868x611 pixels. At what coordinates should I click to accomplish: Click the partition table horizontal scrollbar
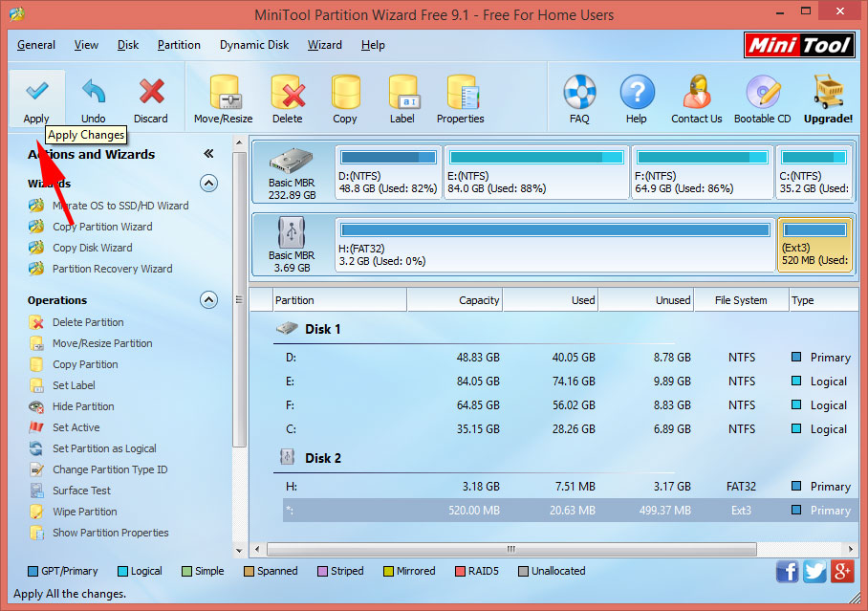click(510, 549)
